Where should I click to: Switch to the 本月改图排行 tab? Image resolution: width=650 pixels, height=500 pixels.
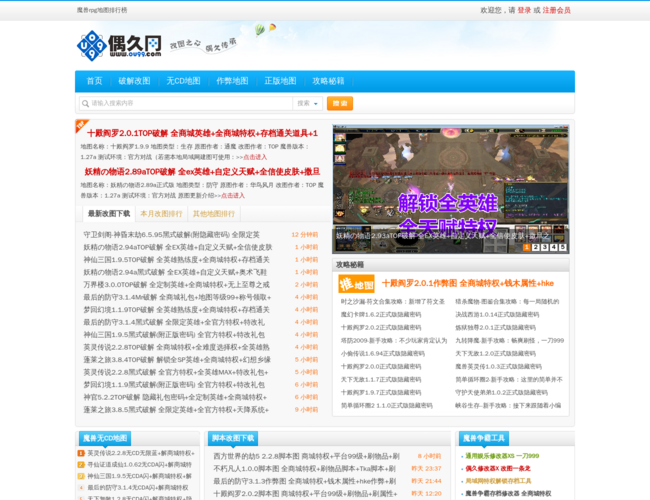[161, 214]
